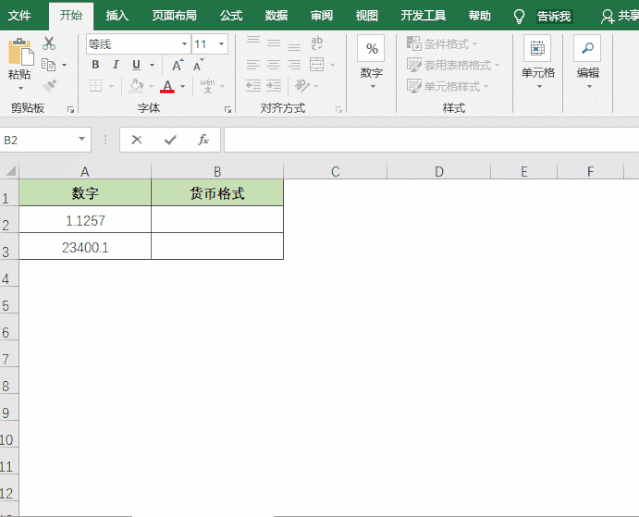Screen dimensions: 639x517
Task: Open clipboard 剪贴板 dialog launcher
Action: pos(71,109)
